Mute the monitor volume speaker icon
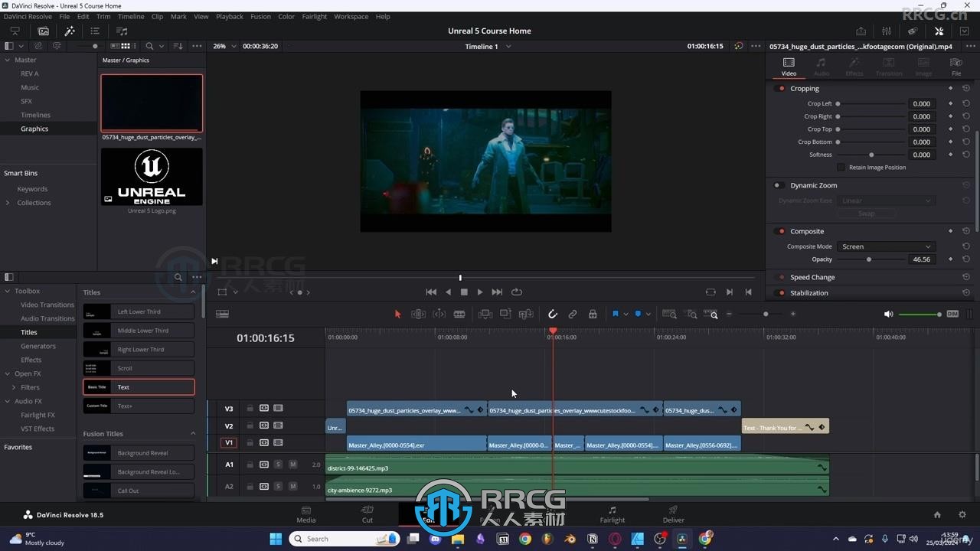This screenshot has height=551, width=980. click(888, 314)
